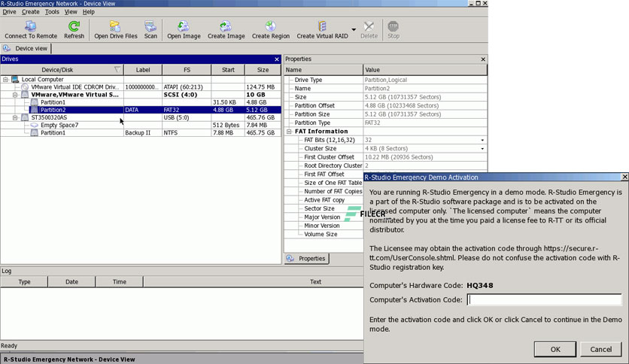This screenshot has height=364, width=629.
Task: Click the Root Directory Cluster value 2
Action: click(x=366, y=165)
